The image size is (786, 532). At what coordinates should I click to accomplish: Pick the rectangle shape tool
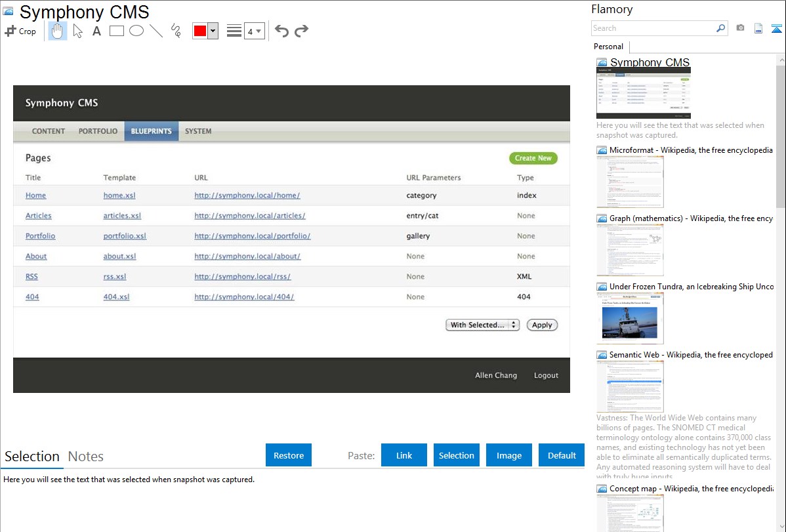click(117, 31)
